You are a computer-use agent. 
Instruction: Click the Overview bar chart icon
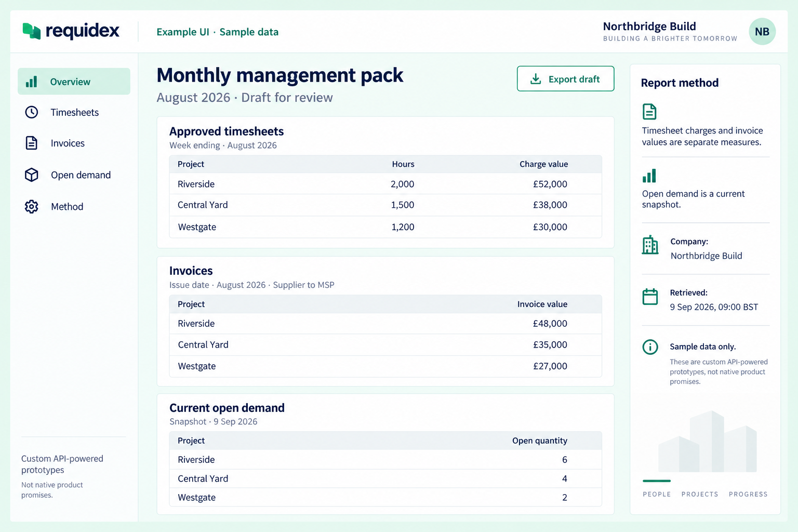point(31,82)
